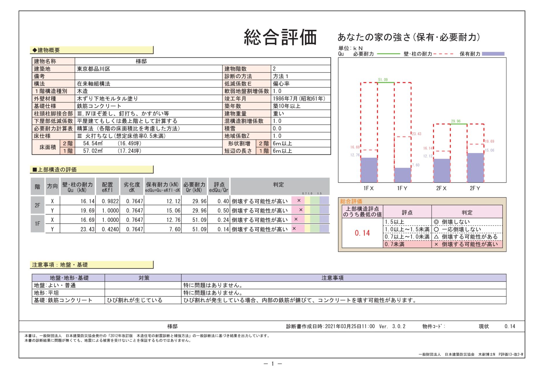The image size is (555, 392).
Task: Click the 2F Y purple bar in chart
Action: (x=476, y=168)
